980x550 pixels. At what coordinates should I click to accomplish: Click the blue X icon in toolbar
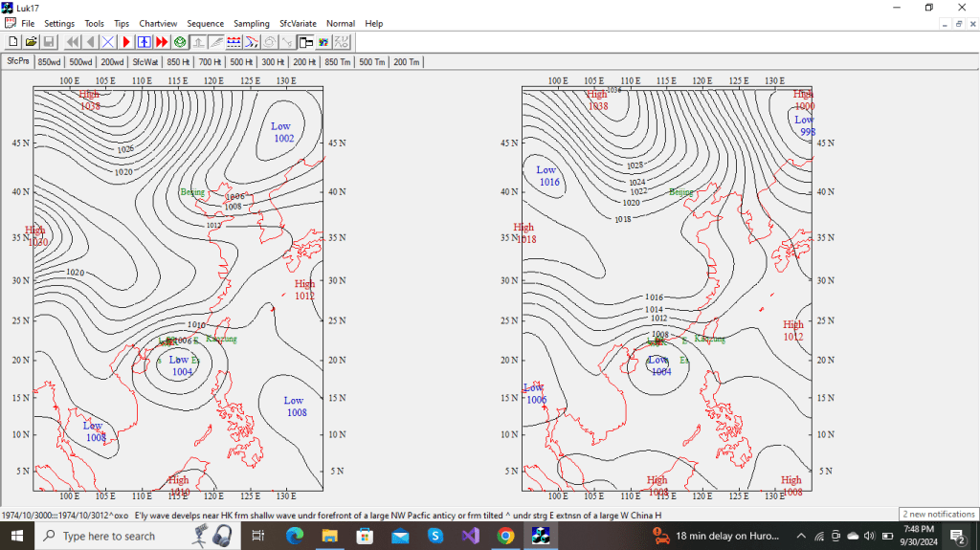tap(108, 42)
